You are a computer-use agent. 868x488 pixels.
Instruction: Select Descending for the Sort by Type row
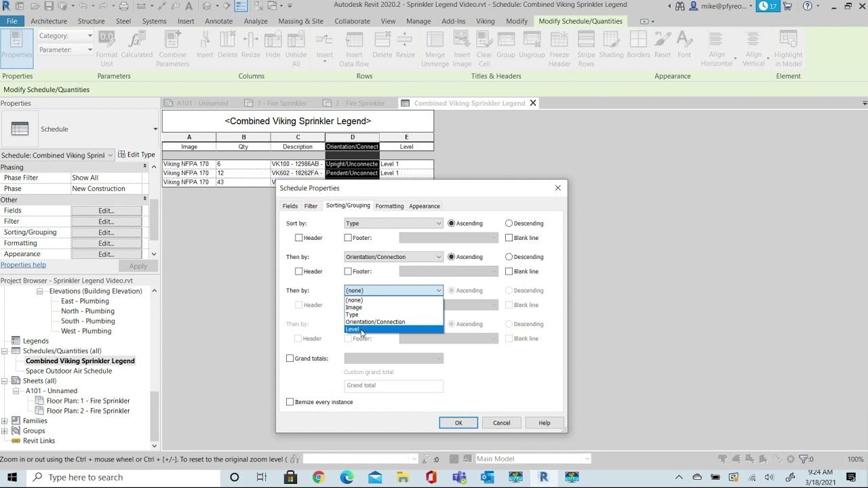click(x=509, y=223)
